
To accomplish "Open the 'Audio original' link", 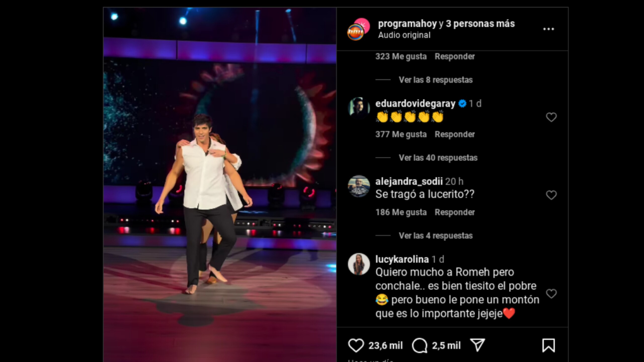I will click(404, 35).
